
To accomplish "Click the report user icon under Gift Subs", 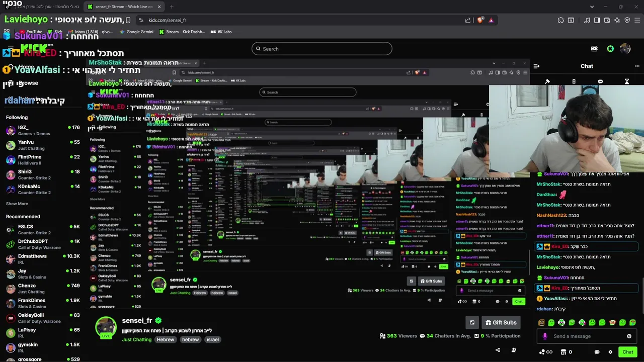I will (x=514, y=350).
